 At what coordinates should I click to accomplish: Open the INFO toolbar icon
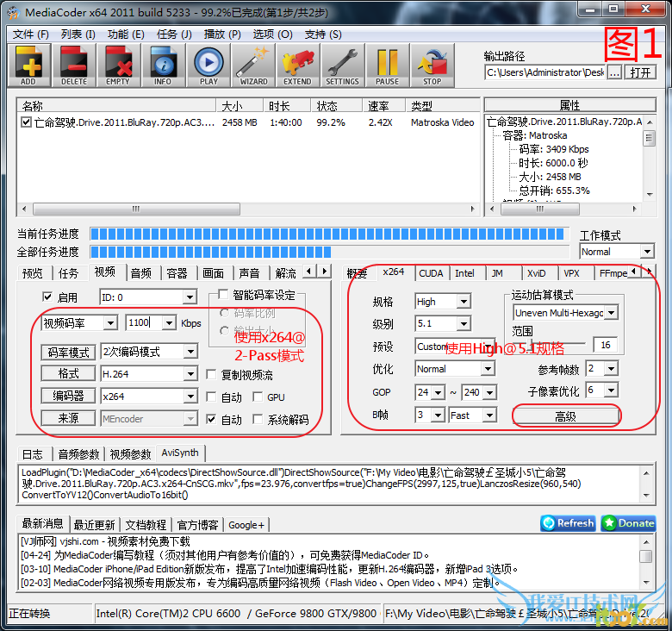click(163, 65)
